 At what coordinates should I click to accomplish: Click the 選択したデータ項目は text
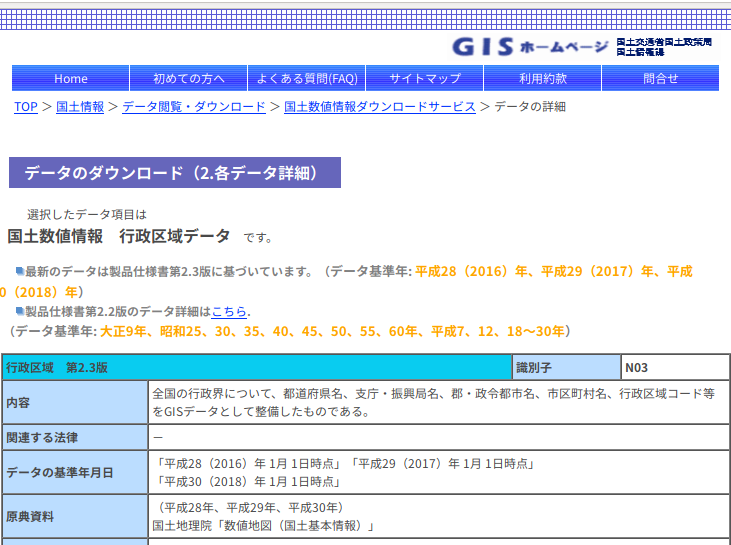[87, 214]
